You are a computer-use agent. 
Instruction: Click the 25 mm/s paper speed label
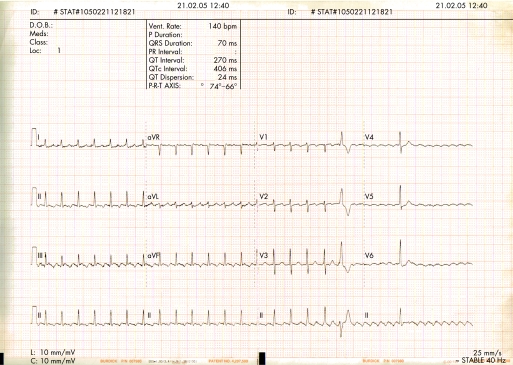tap(487, 353)
